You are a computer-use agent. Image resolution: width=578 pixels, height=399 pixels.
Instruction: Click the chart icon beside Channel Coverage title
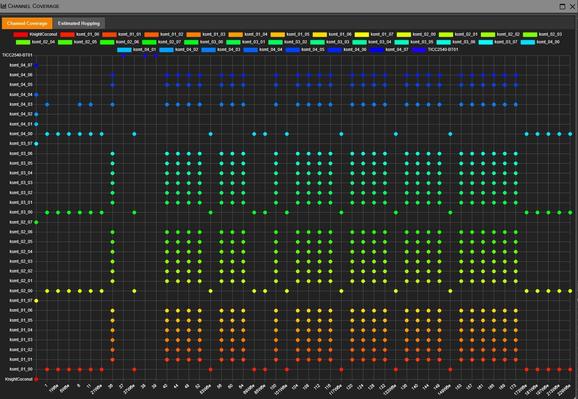[x=3, y=6]
